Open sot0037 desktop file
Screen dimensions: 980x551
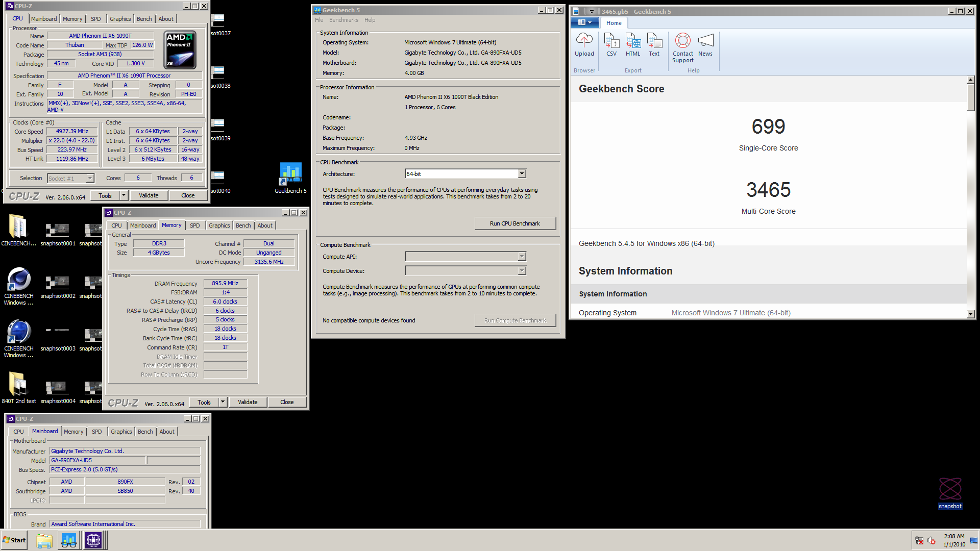pyautogui.click(x=219, y=24)
